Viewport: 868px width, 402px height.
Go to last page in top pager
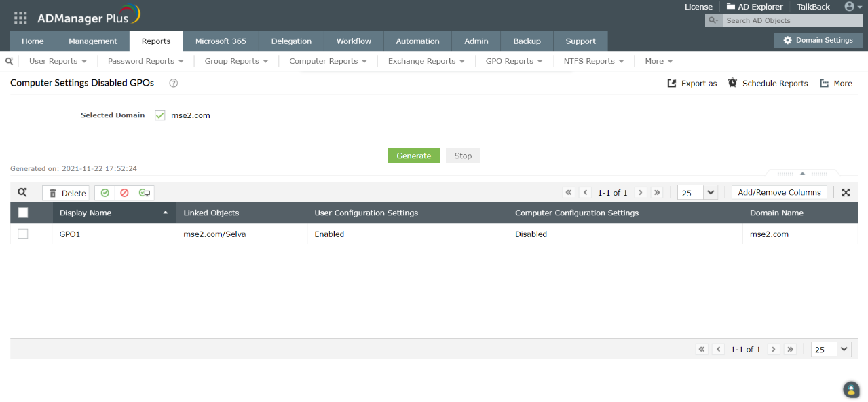click(x=657, y=193)
